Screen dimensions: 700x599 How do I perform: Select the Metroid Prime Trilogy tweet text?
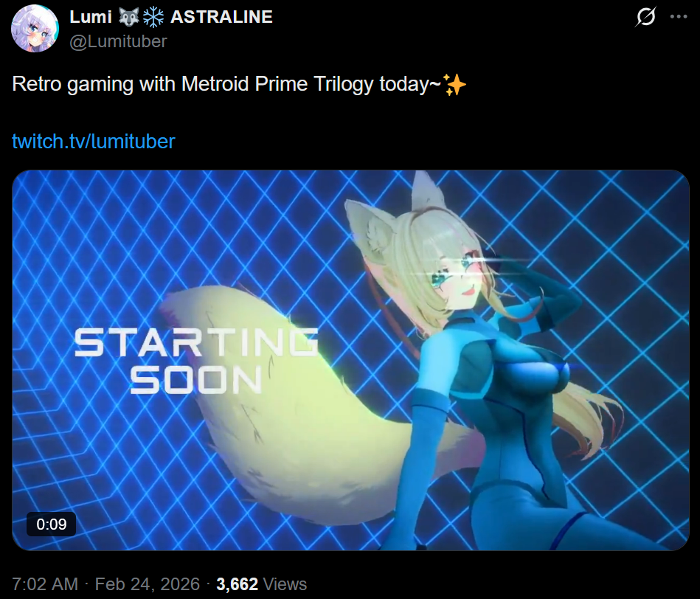[226, 84]
